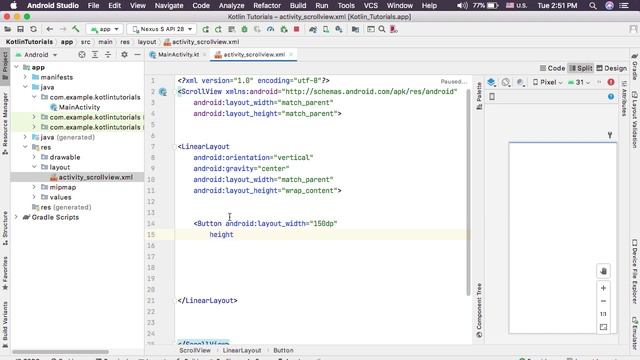Click the KotlinTutorials breadcrumb
This screenshot has width=640, height=360.
29,42
